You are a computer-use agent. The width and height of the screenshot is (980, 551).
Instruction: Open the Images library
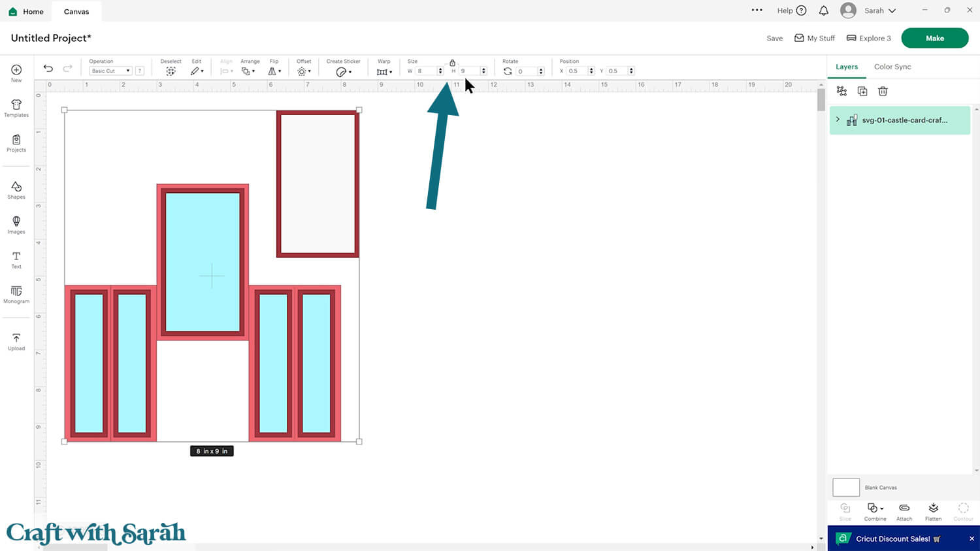16,225
